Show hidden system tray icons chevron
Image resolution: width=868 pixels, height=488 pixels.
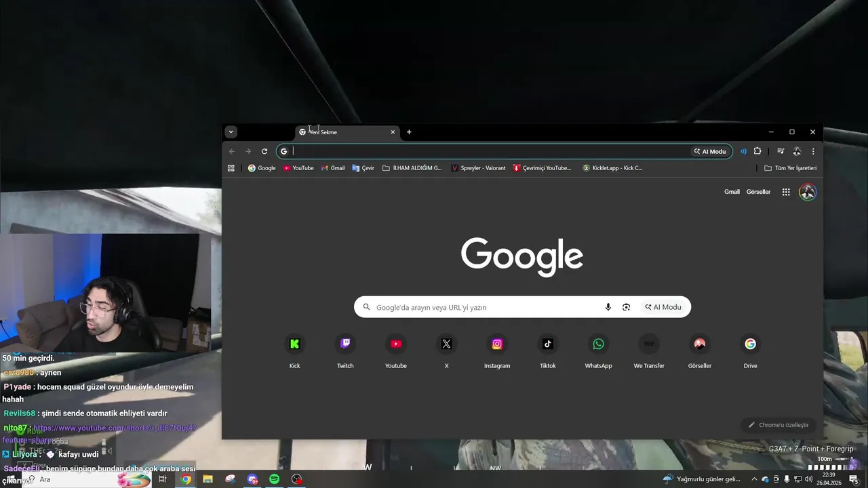pyautogui.click(x=754, y=479)
